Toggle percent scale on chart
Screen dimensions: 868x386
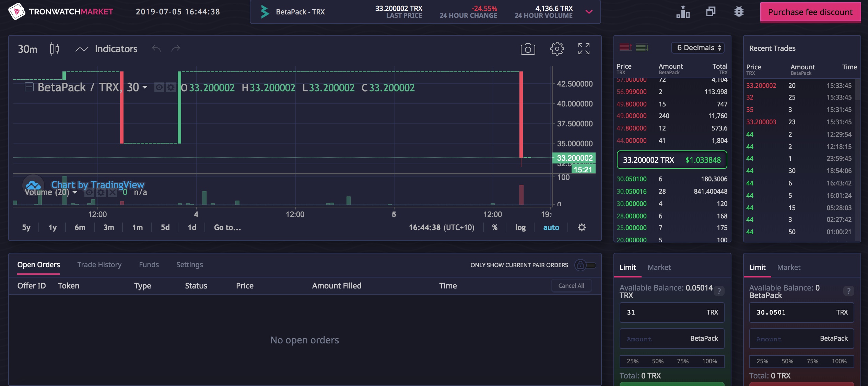point(495,227)
